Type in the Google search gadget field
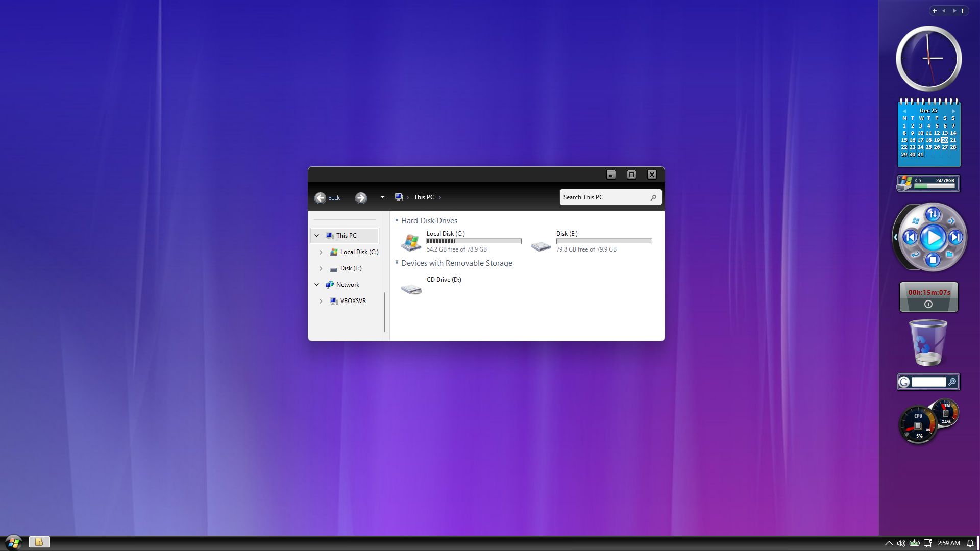This screenshot has height=551, width=980. 928,382
